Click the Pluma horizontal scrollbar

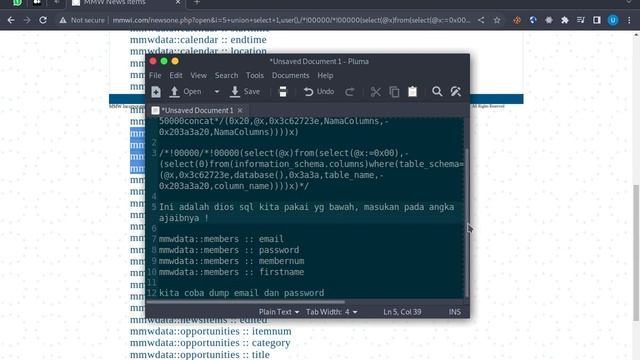[246, 302]
